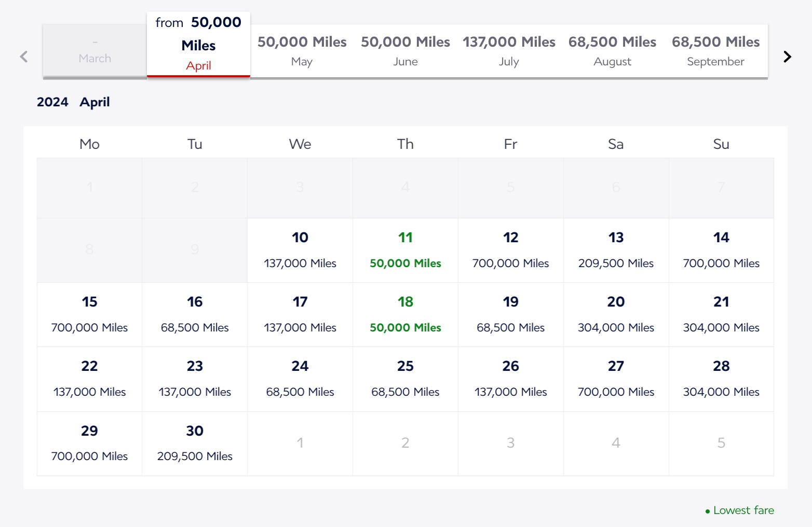
Task: Switch to the June month tab
Action: 405,51
